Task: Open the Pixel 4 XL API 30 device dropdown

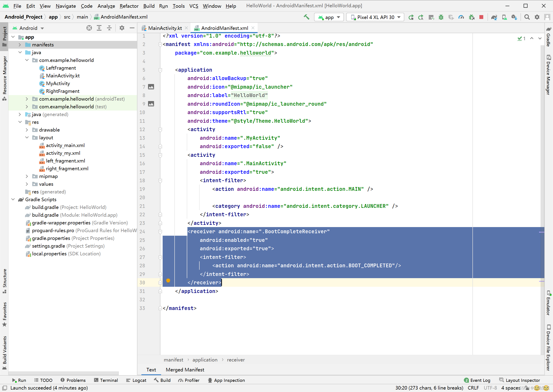Action: coord(375,17)
